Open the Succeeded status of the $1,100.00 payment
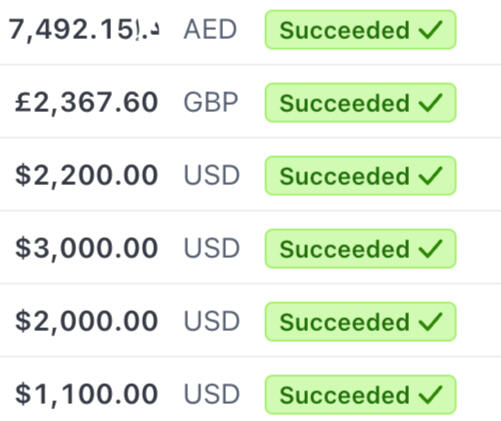 360,395
